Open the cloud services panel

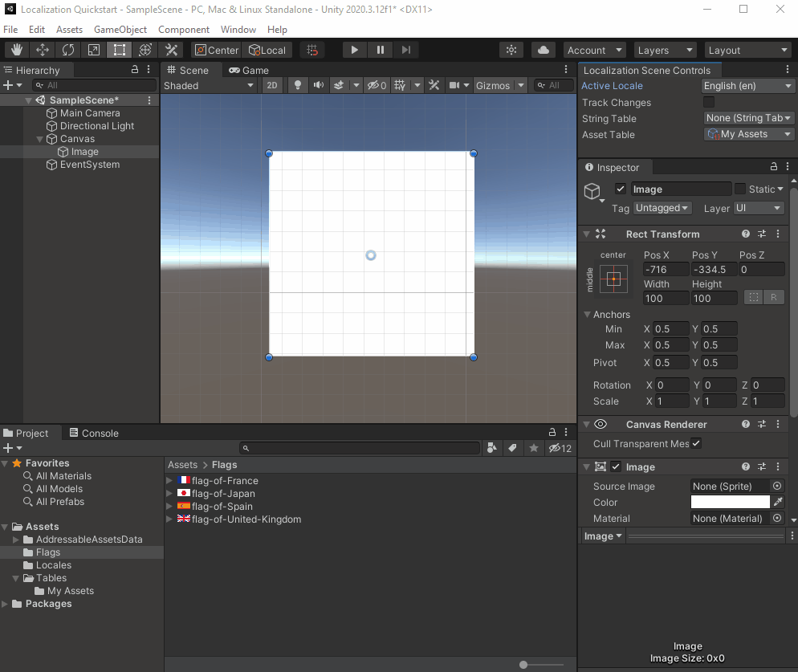coord(543,49)
